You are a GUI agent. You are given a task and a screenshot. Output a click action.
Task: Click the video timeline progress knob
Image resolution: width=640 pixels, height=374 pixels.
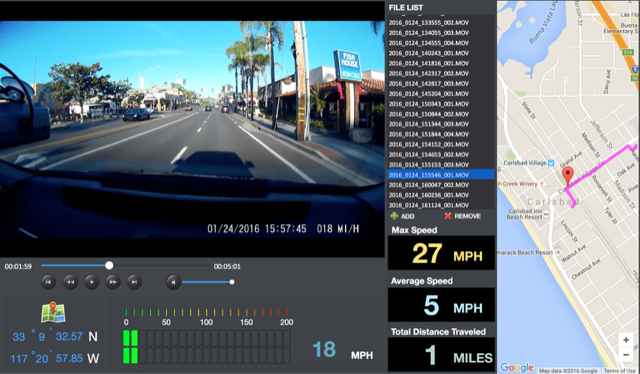tap(109, 265)
